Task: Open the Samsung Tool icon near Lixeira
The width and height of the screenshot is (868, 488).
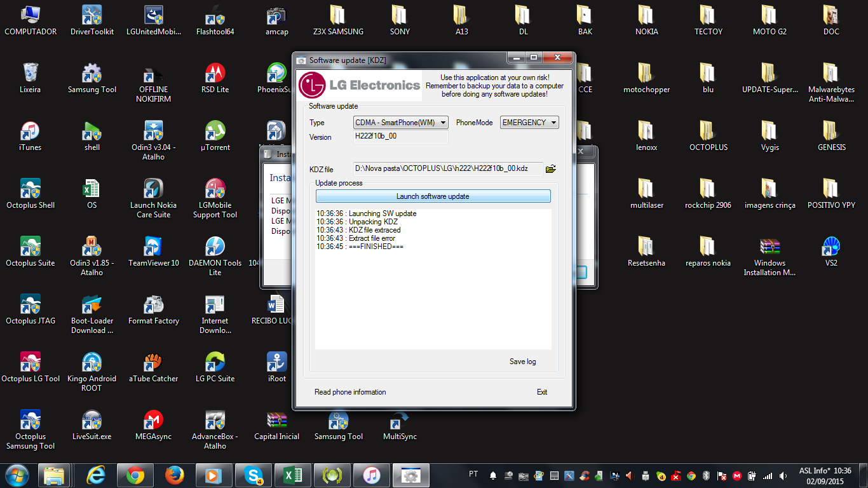Action: coord(92,78)
